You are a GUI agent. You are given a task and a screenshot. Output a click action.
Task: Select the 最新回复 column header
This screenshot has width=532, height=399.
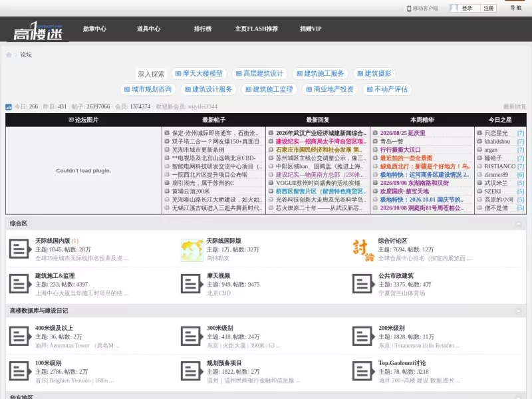tap(318, 120)
